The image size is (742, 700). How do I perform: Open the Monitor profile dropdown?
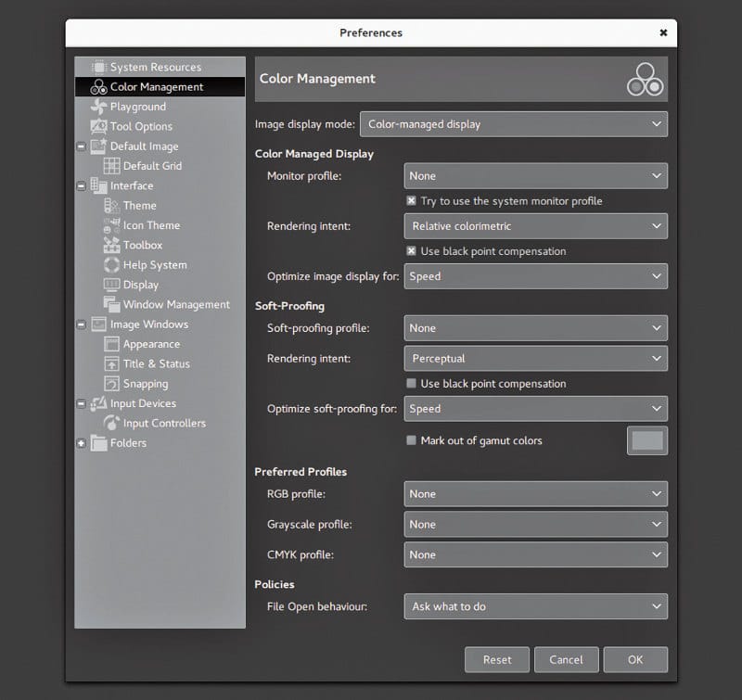(535, 176)
